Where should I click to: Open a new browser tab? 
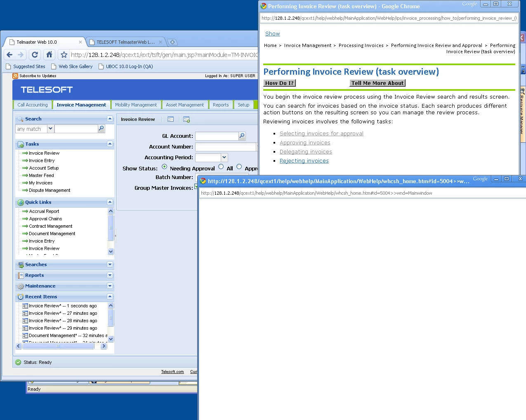tap(172, 42)
